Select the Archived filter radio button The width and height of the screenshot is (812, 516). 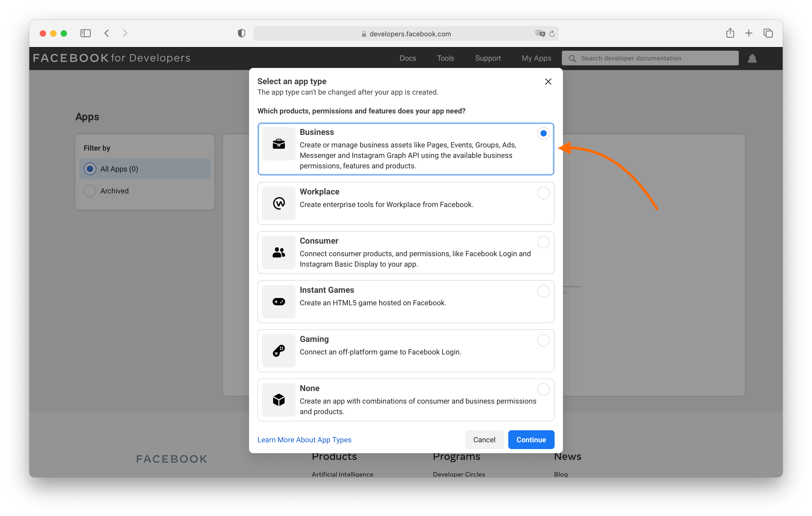pos(90,191)
